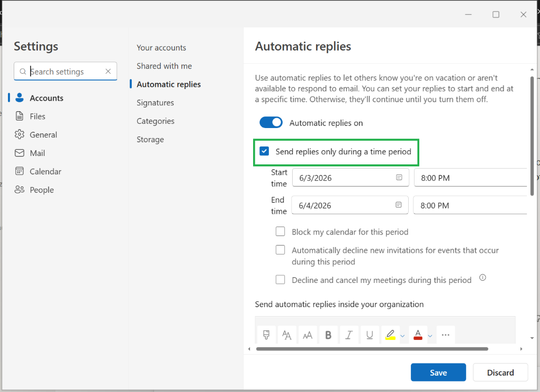Click the Calendar icon in sidebar
Screen dimensions: 540x392
click(x=20, y=171)
